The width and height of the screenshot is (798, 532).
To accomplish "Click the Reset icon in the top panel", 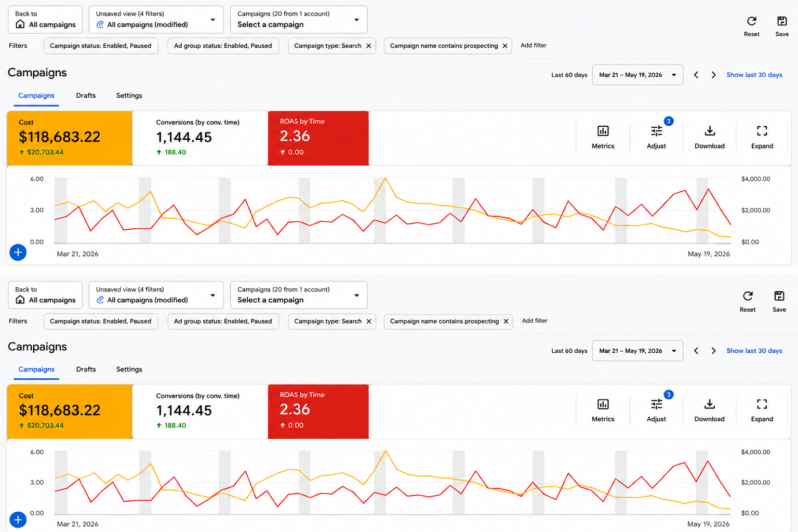I will pos(751,21).
